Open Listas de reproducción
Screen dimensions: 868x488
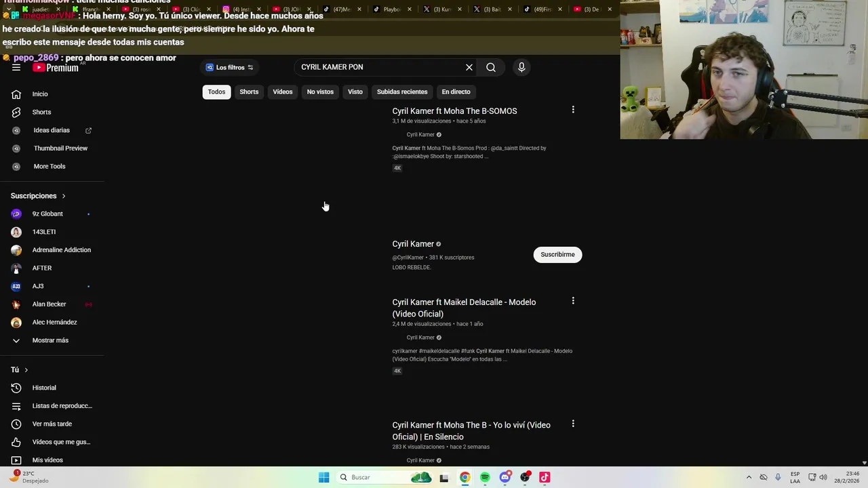pyautogui.click(x=62, y=406)
